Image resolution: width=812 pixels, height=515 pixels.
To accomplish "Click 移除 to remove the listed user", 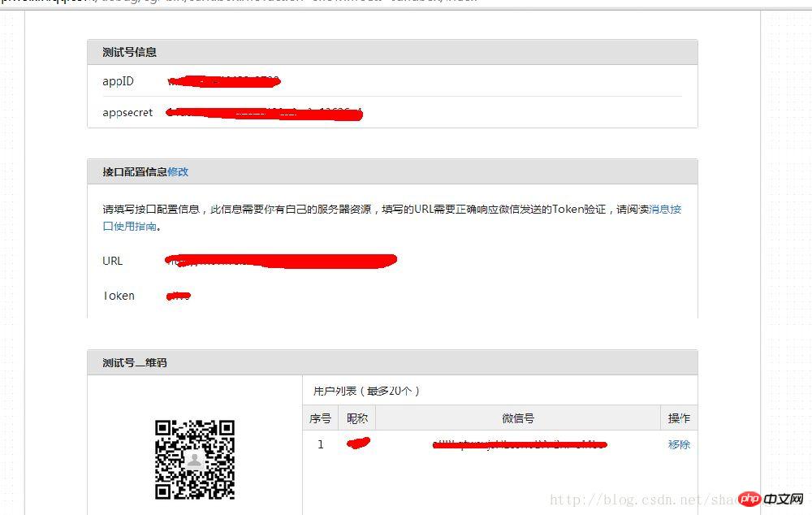I will tap(679, 444).
